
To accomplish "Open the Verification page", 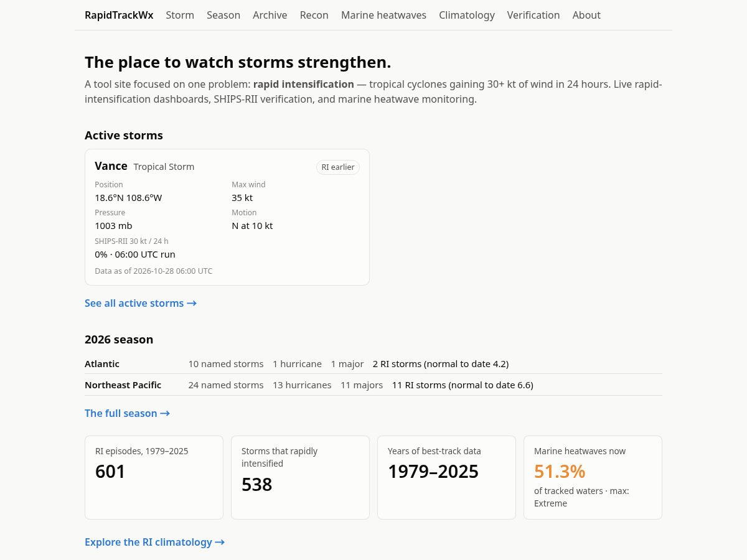I will pos(533,15).
